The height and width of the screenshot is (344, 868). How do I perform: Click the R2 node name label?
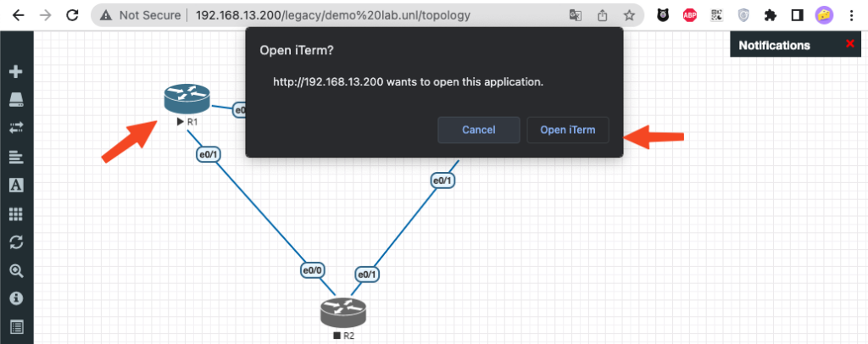coord(348,336)
